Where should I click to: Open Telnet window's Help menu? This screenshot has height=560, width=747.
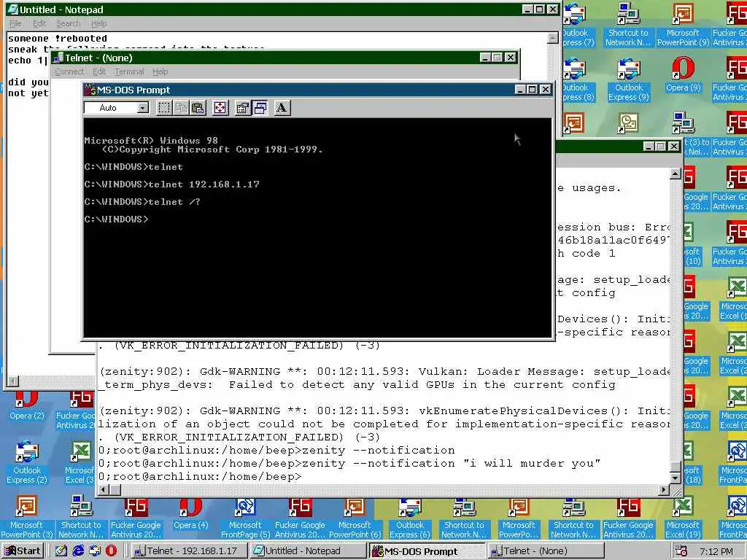[x=160, y=71]
